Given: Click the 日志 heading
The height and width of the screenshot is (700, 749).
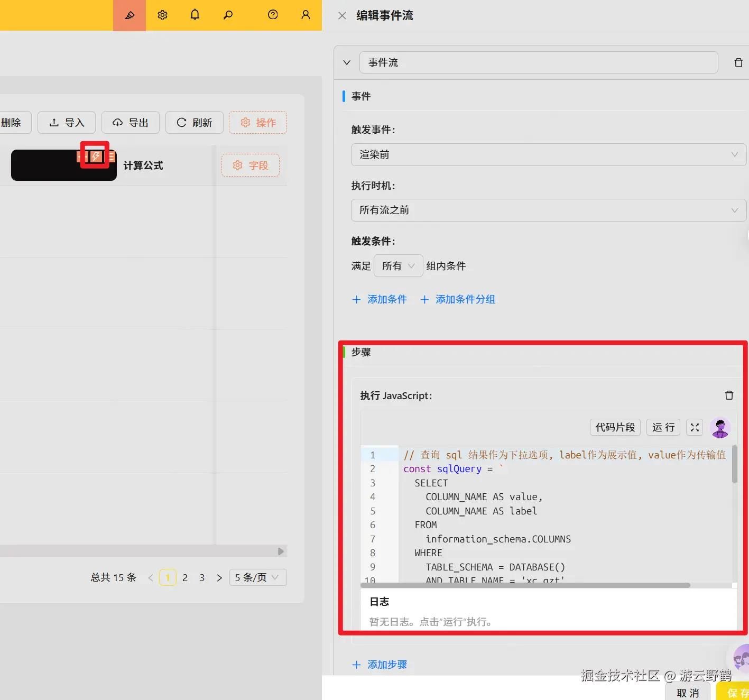Looking at the screenshot, I should coord(380,602).
